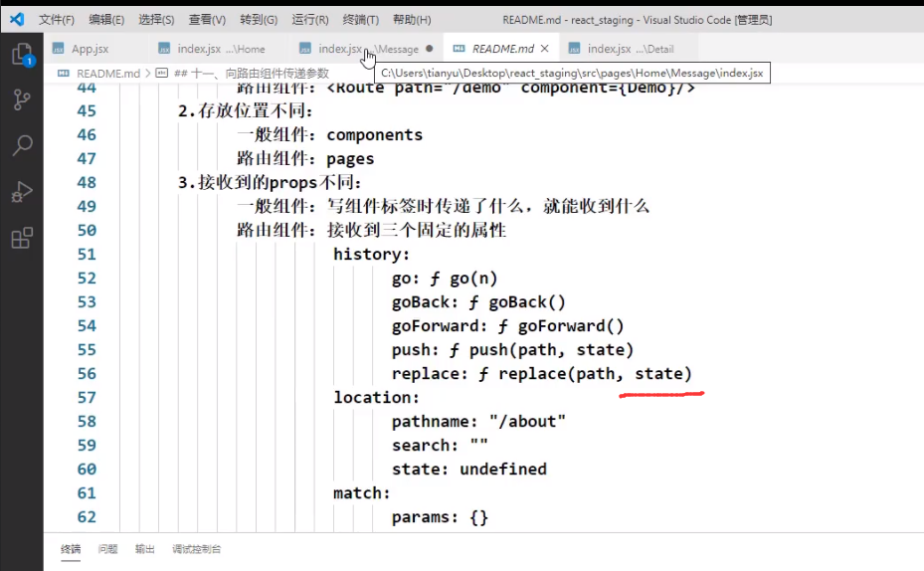Click 'state: undefined' text

point(469,470)
